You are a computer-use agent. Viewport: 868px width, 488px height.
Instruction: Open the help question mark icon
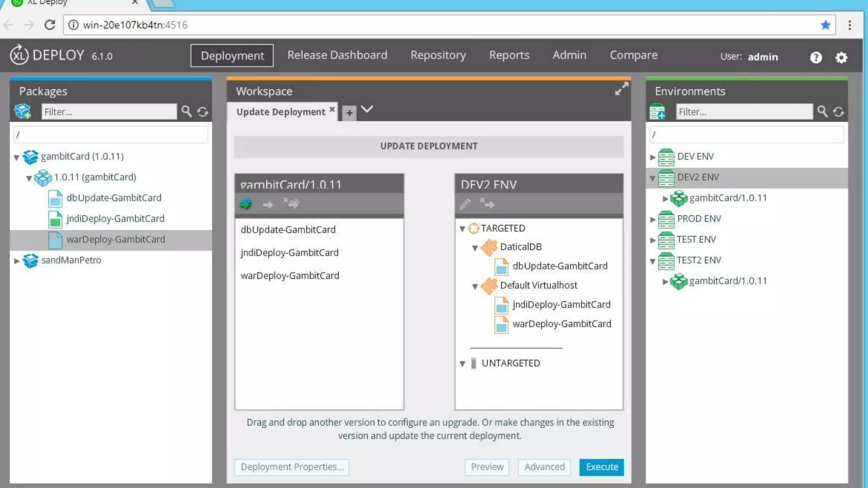point(816,57)
